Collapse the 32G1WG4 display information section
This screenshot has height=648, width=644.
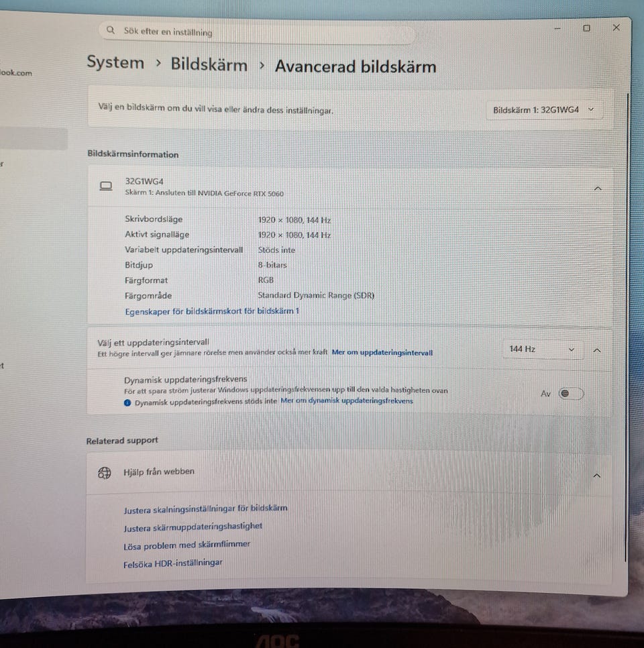point(597,188)
